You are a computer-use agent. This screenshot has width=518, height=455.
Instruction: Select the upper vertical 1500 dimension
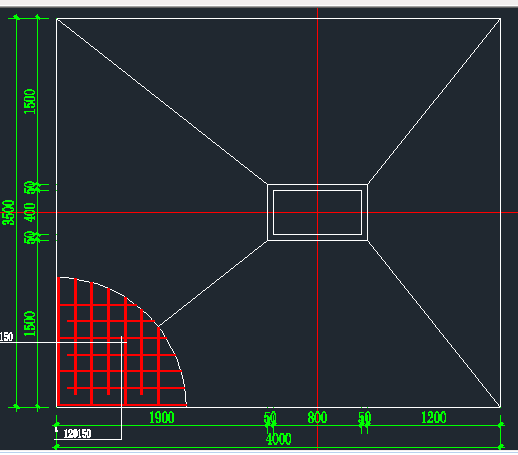[x=30, y=101]
